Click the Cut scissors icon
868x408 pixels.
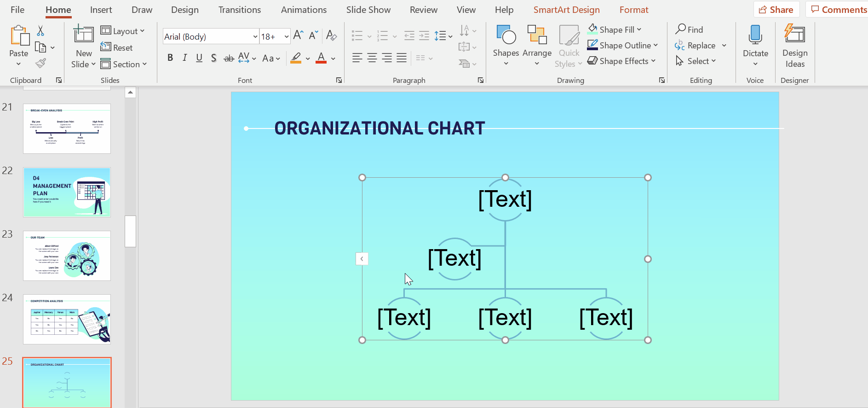pyautogui.click(x=40, y=31)
